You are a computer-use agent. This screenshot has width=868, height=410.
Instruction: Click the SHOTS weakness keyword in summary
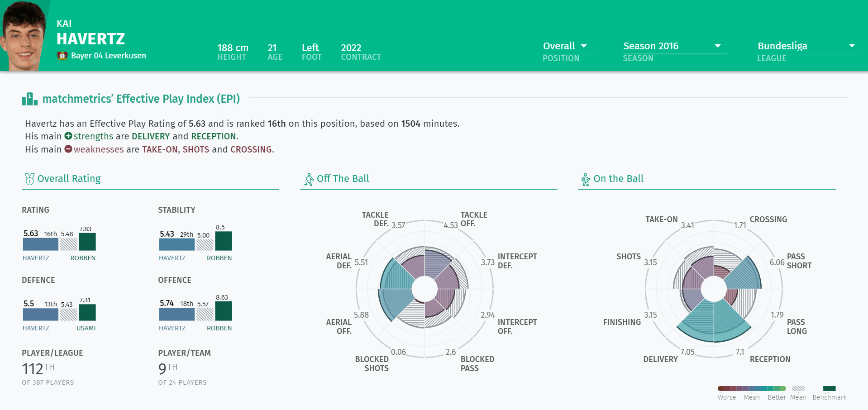196,149
